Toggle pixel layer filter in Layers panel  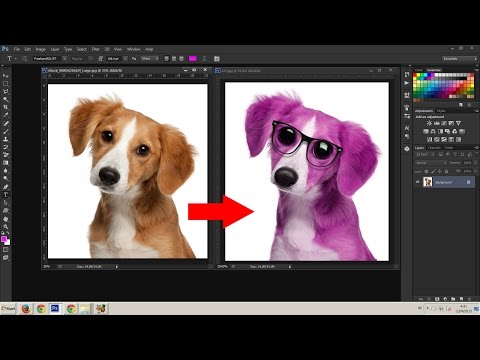pyautogui.click(x=441, y=155)
